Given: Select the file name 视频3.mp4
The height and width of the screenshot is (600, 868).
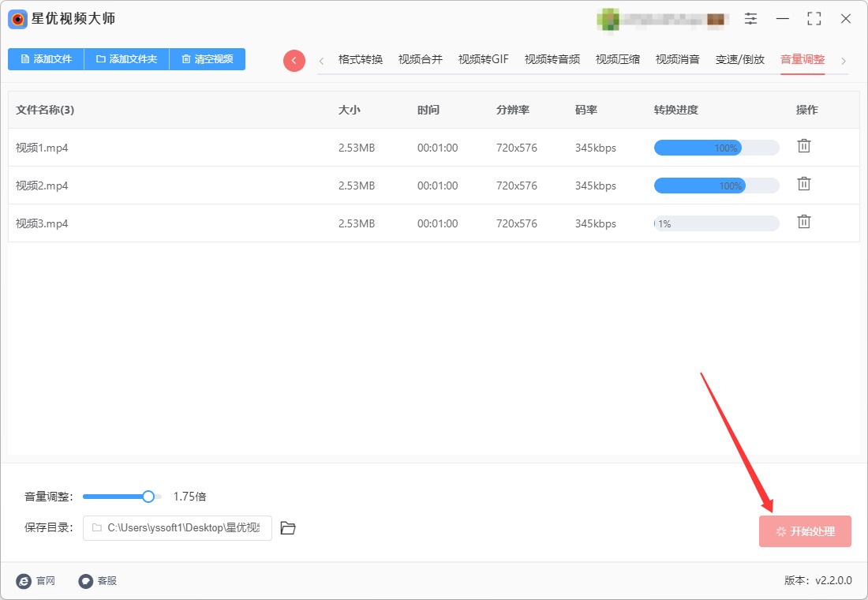Looking at the screenshot, I should 42,223.
